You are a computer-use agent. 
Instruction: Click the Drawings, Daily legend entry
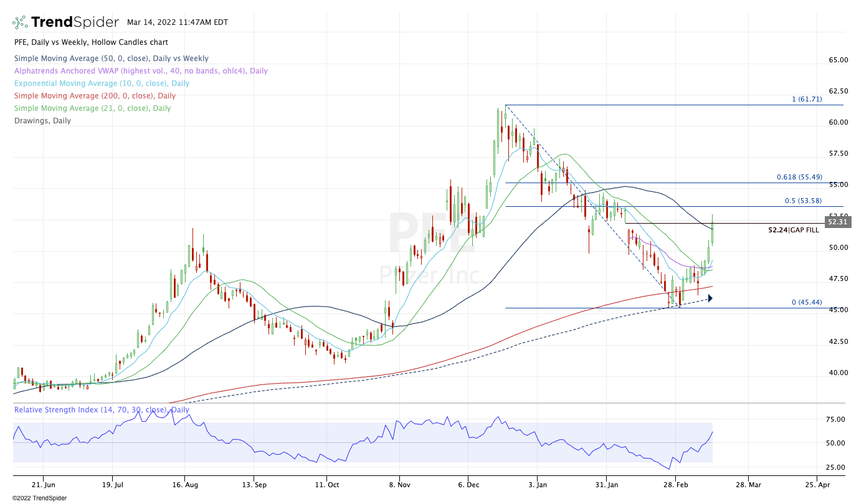(42, 121)
